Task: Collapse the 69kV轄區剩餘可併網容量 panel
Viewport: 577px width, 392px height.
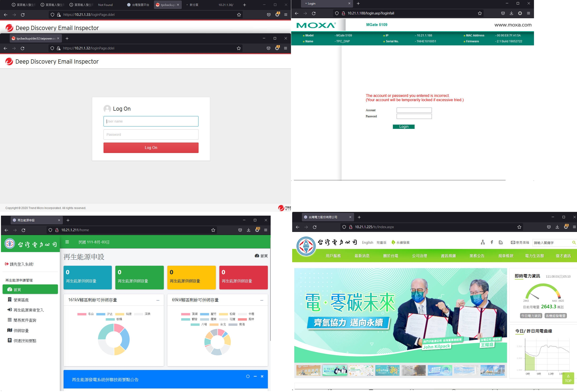Action: pyautogui.click(x=262, y=301)
